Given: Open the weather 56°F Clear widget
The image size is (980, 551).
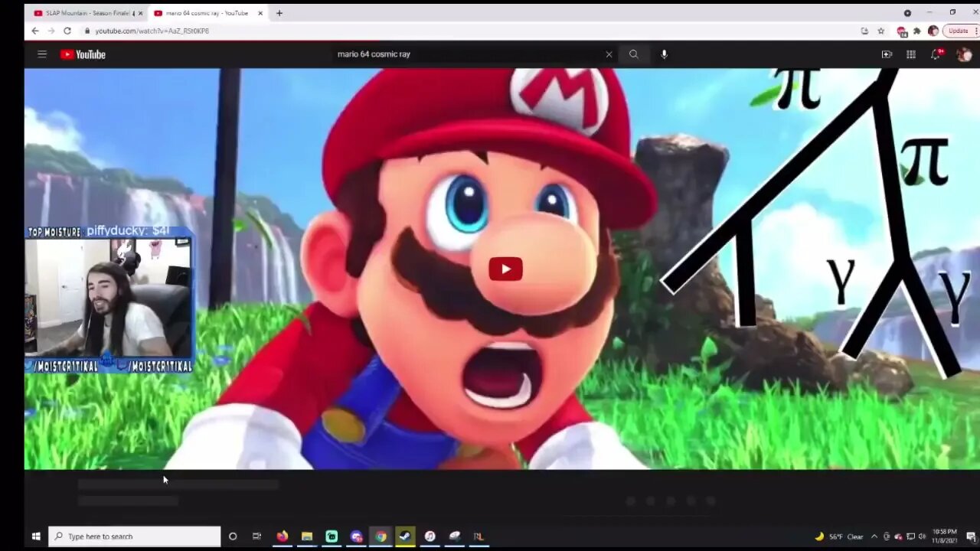Looking at the screenshot, I should [839, 536].
